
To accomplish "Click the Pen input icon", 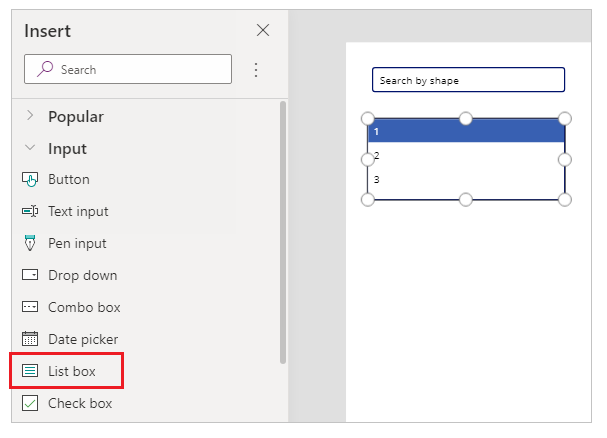I will point(30,243).
